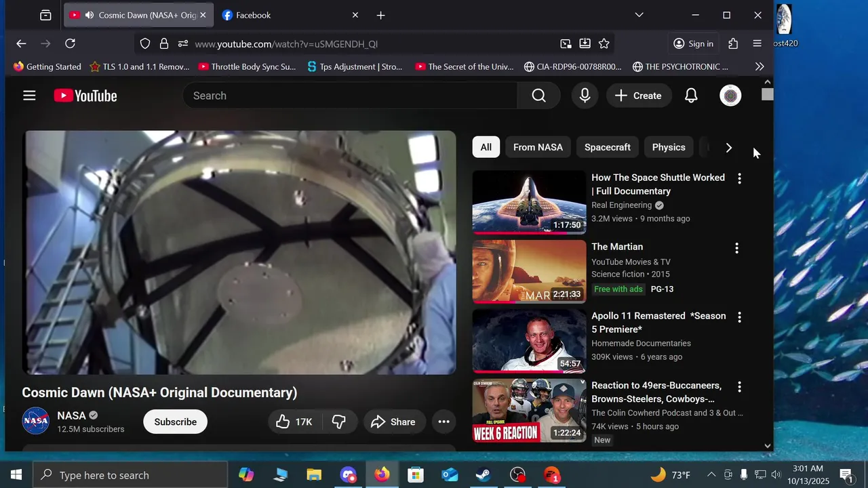The height and width of the screenshot is (488, 868).
Task: Open the list all tabs dropdown
Action: coord(639,15)
